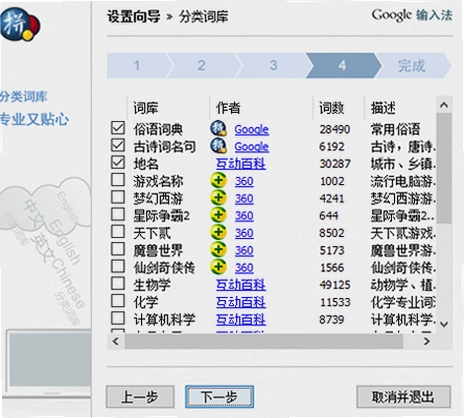Screen dimensions: 464x418
Task: Enable the 生物学 dictionary checkbox
Action: tap(118, 283)
